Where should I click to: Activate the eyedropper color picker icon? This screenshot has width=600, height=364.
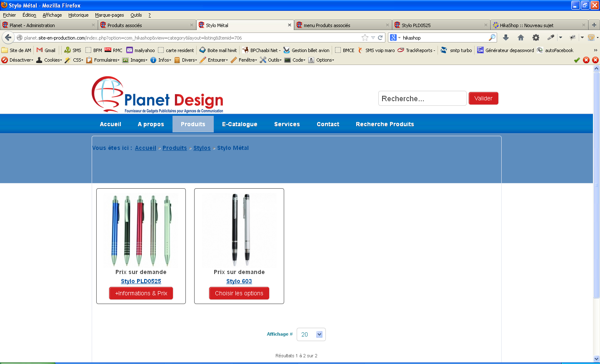[551, 37]
